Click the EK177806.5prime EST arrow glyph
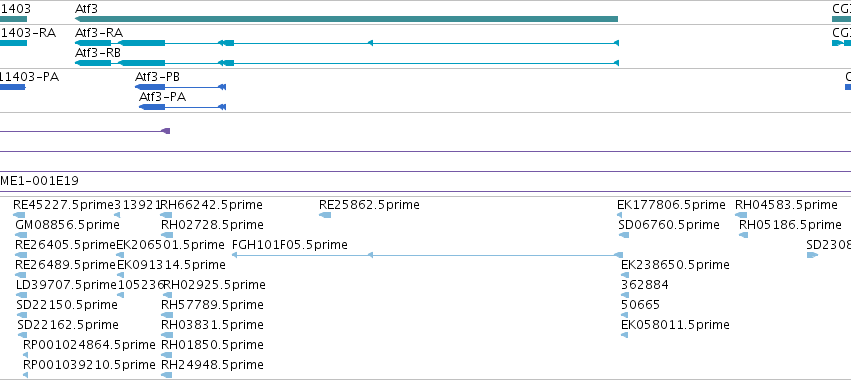Image resolution: width=851 pixels, height=380 pixels. click(x=620, y=215)
